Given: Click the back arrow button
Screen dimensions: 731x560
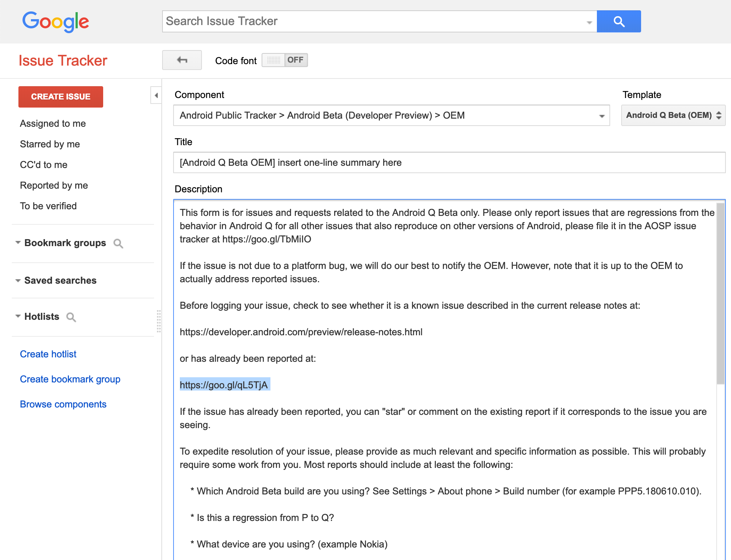Looking at the screenshot, I should tap(182, 60).
